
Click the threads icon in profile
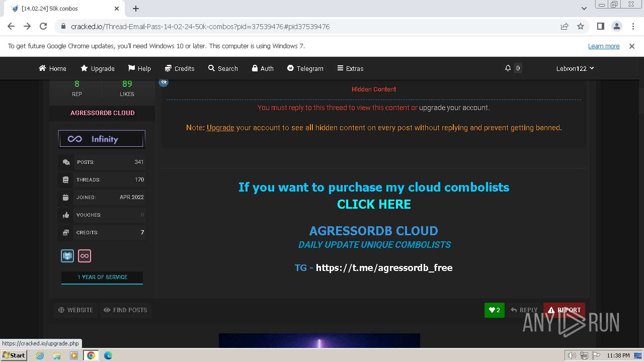click(66, 179)
